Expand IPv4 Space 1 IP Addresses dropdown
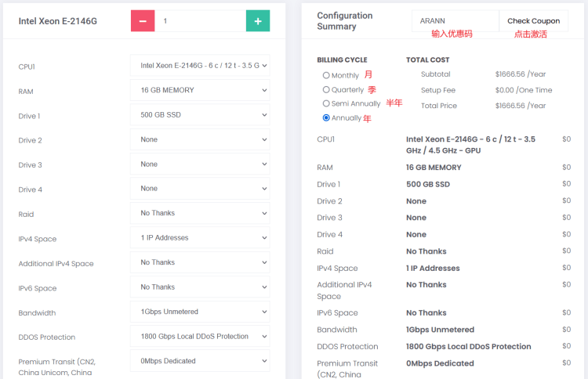Screen dimensions: 588x379 coord(200,238)
